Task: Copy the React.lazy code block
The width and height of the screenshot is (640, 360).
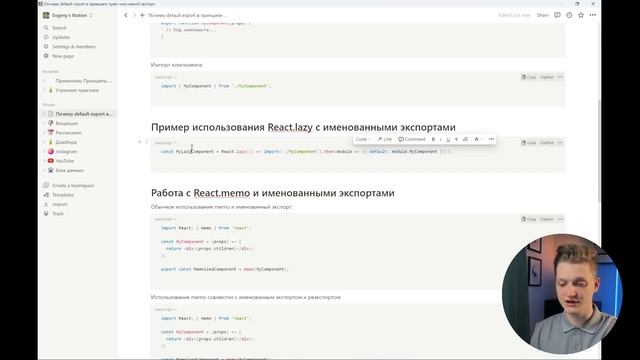Action: point(529,142)
